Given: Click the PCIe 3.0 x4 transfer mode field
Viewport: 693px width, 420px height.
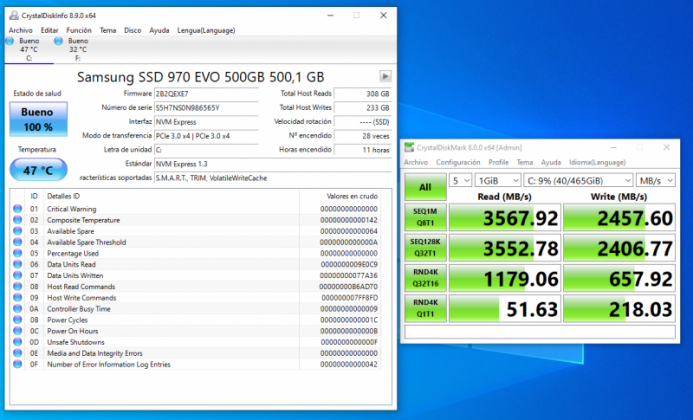Looking at the screenshot, I should (x=206, y=136).
